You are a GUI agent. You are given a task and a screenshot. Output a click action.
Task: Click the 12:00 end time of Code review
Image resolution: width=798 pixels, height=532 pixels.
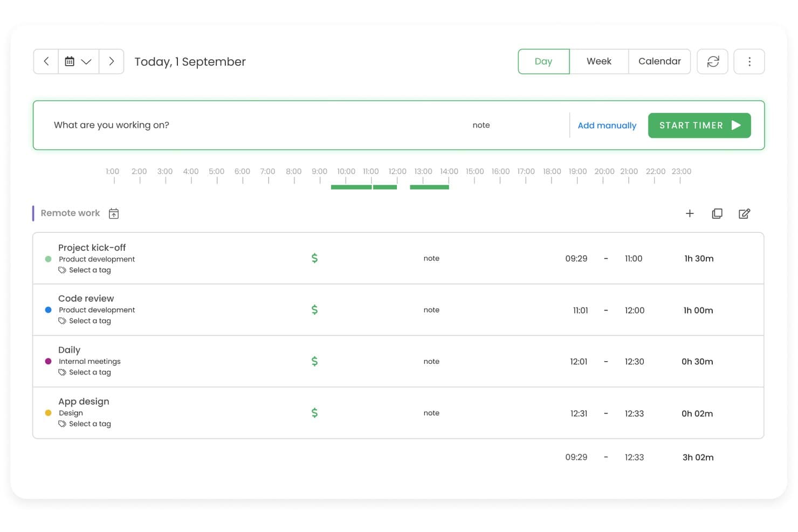(x=635, y=310)
